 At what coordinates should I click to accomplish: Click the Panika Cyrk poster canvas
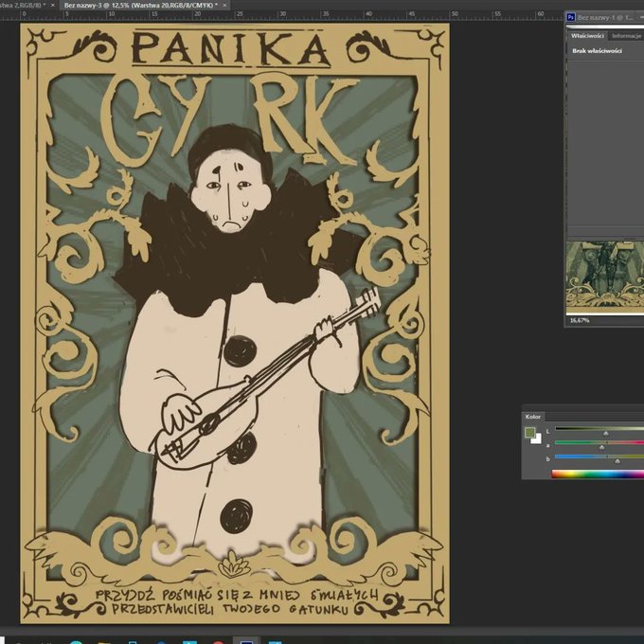(235, 323)
